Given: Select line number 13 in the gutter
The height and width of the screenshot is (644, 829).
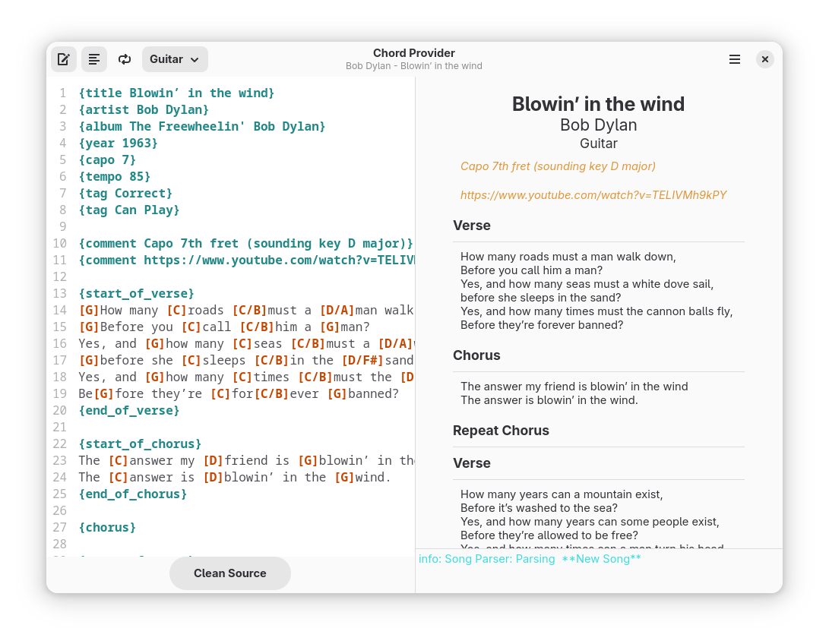Looking at the screenshot, I should [60, 293].
